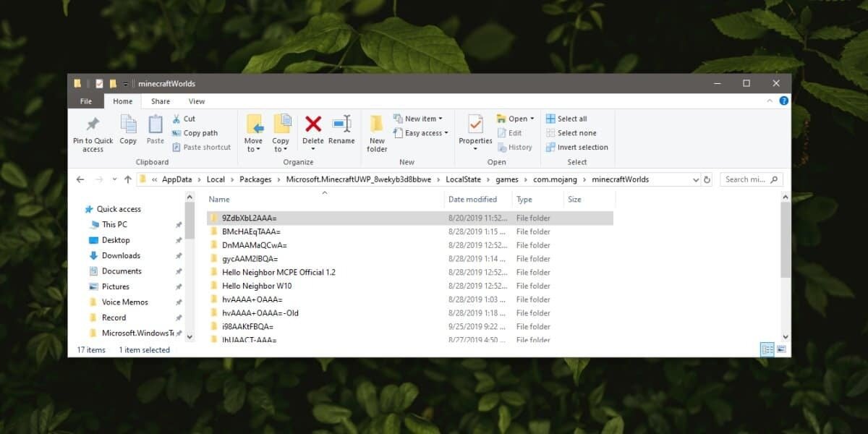Invert selection using the Select group option
The width and height of the screenshot is (868, 434).
point(576,147)
